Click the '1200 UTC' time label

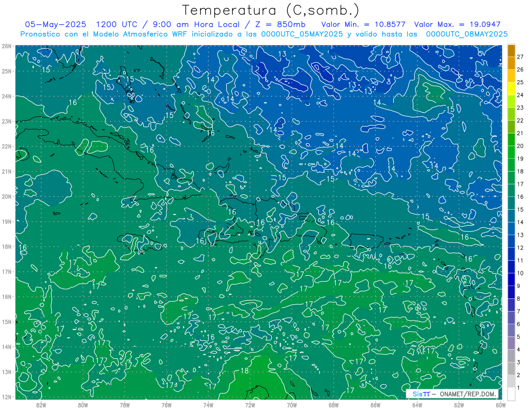click(x=117, y=24)
